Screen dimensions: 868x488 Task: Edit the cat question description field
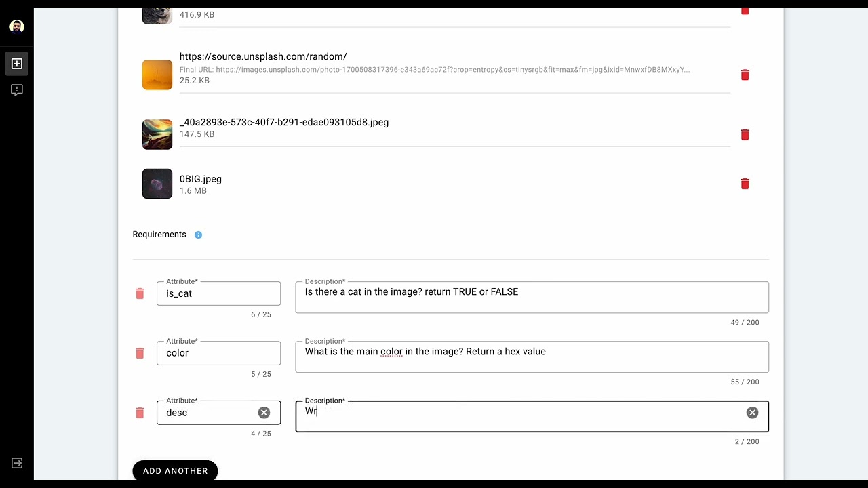[532, 297]
